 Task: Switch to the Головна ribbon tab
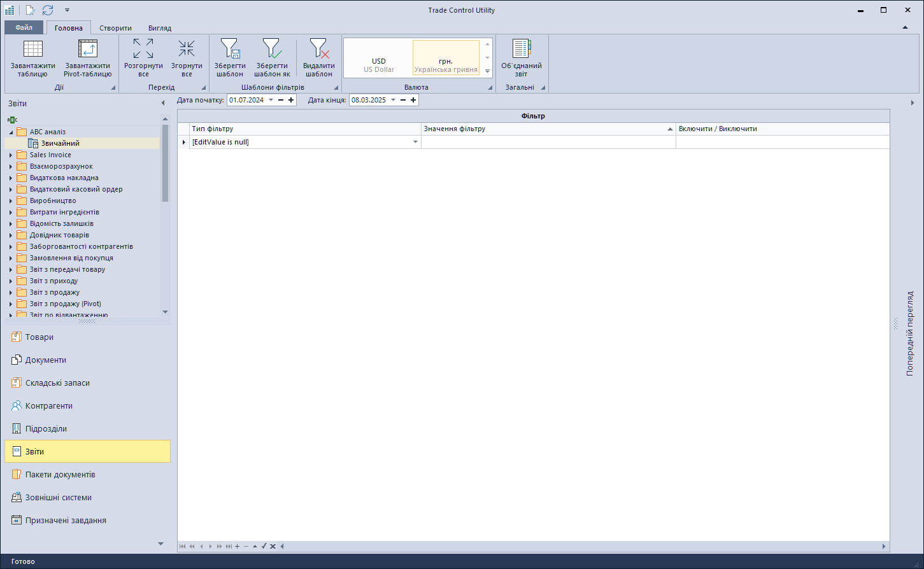[69, 28]
